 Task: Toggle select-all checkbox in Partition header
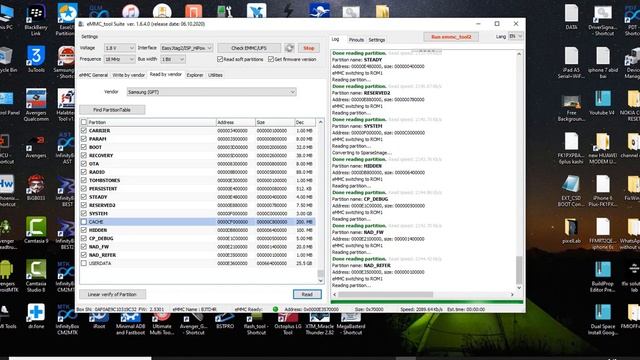(84, 122)
